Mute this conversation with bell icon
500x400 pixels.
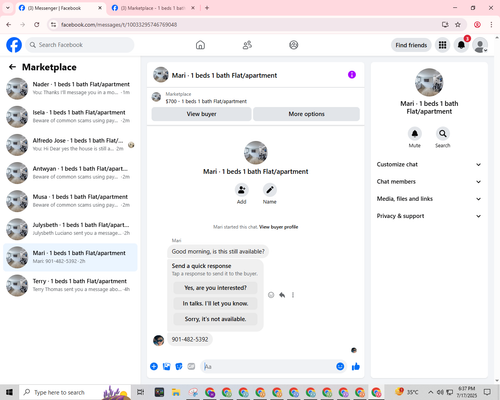tap(415, 134)
